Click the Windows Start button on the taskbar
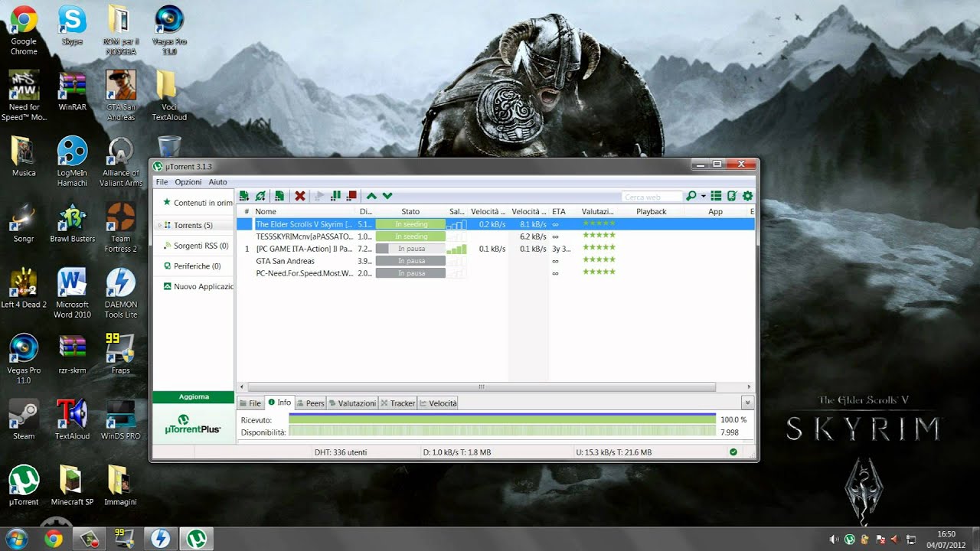This screenshot has height=551, width=980. [17, 538]
